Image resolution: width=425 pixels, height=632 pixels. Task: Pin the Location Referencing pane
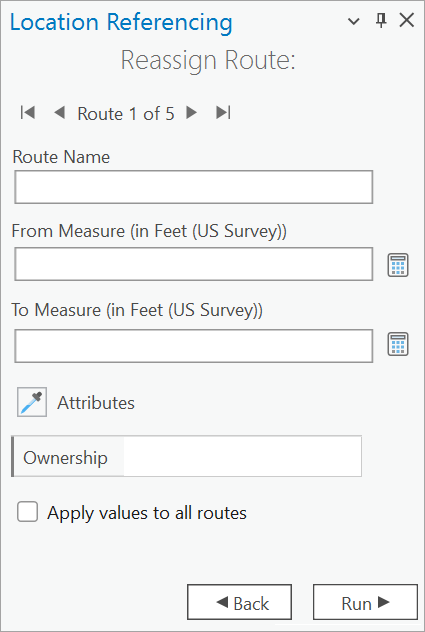(381, 20)
